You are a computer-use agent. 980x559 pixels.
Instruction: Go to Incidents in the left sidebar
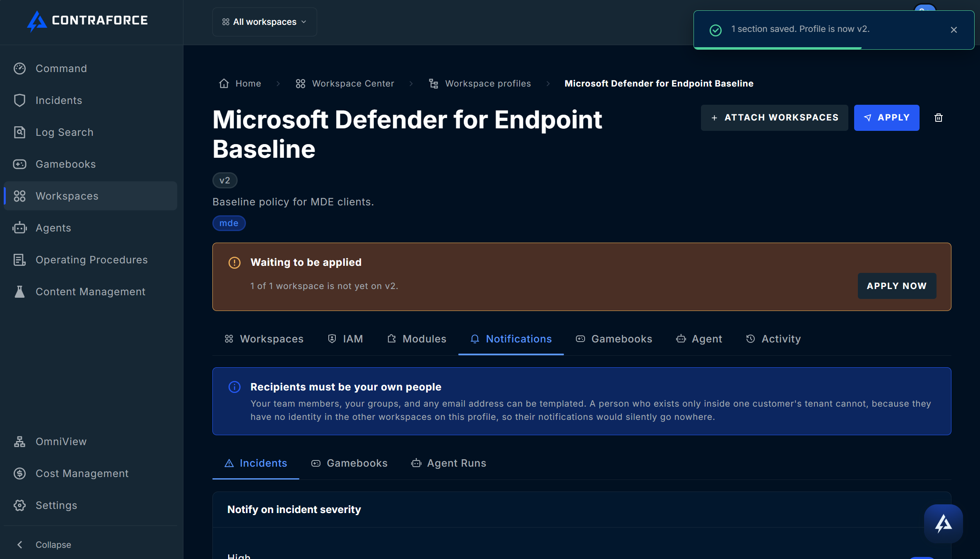[x=90, y=100]
